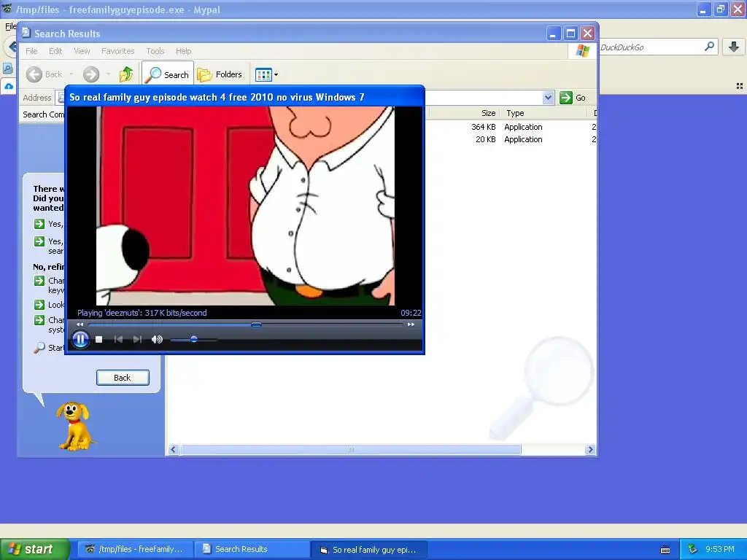Rewind using the seek bar left arrows
747x560 pixels.
[x=80, y=324]
